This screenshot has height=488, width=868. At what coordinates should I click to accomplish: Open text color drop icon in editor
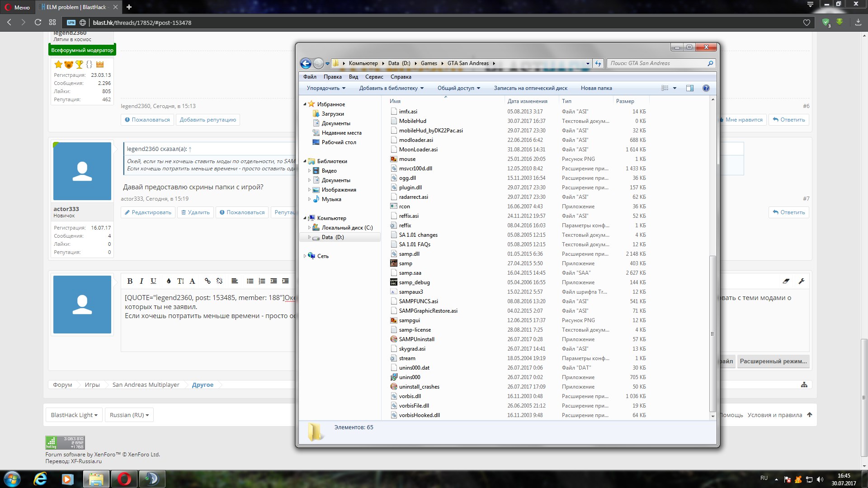coord(169,281)
